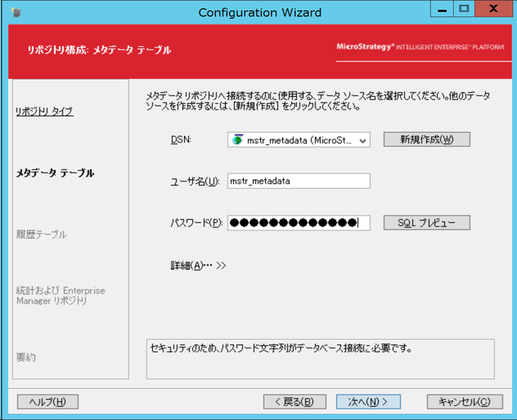Screen dimensions: 517x420
Task: Select 統計および Enterprise Manager リポジトリ step
Action: [x=60, y=296]
